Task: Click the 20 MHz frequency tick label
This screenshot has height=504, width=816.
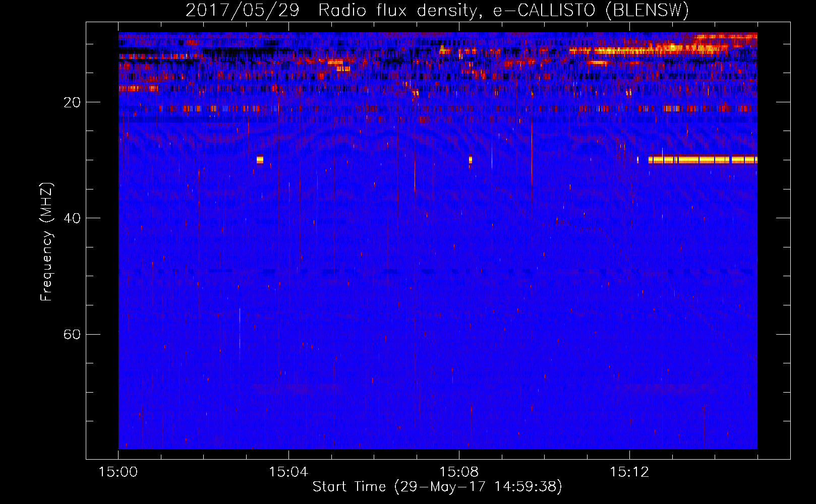Action: click(x=72, y=102)
